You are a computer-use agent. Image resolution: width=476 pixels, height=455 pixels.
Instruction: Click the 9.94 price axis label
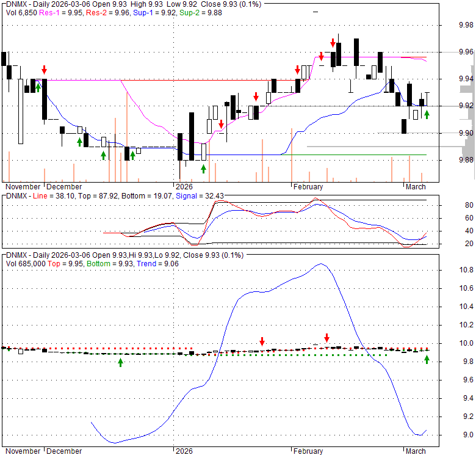tap(466, 79)
